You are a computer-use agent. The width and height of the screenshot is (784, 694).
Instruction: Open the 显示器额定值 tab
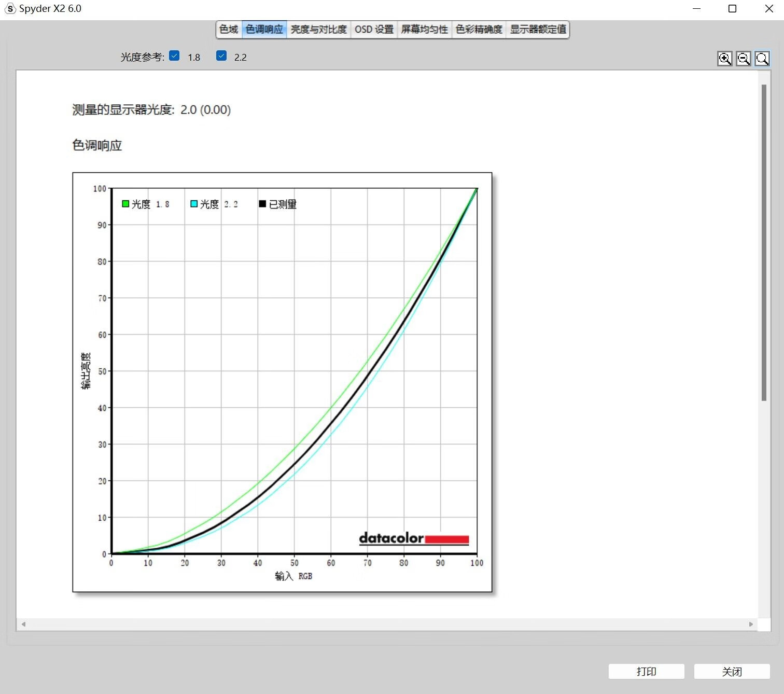538,30
